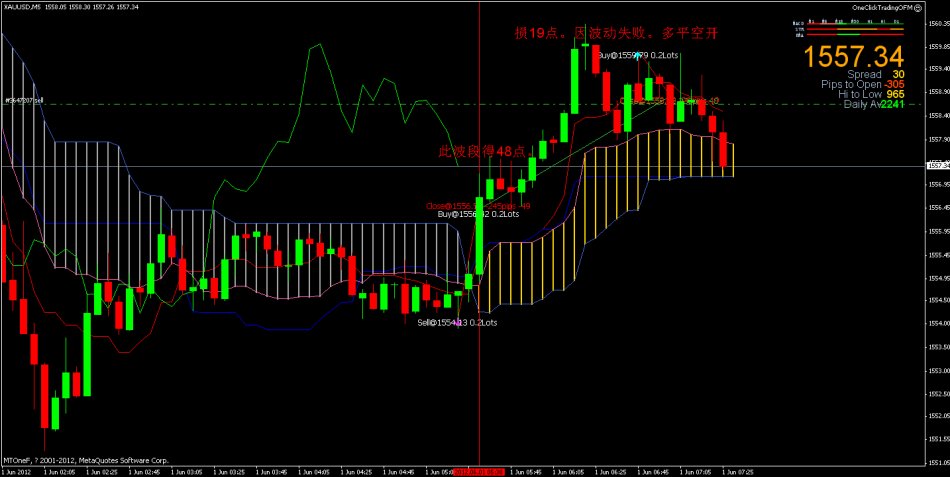Click the XAUUSD,M5 chart title text
The height and width of the screenshot is (477, 950).
[22, 7]
